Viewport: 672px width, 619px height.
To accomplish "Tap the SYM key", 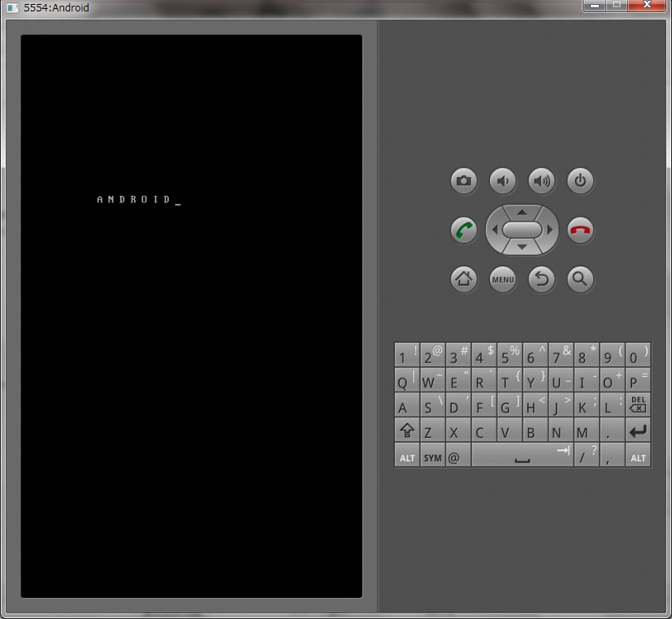I will (x=432, y=455).
